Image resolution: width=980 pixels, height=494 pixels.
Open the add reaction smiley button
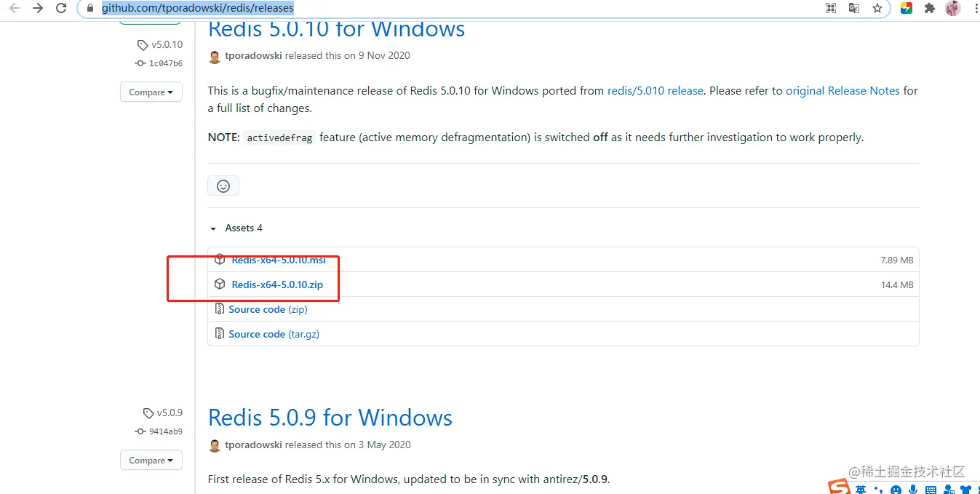(223, 186)
